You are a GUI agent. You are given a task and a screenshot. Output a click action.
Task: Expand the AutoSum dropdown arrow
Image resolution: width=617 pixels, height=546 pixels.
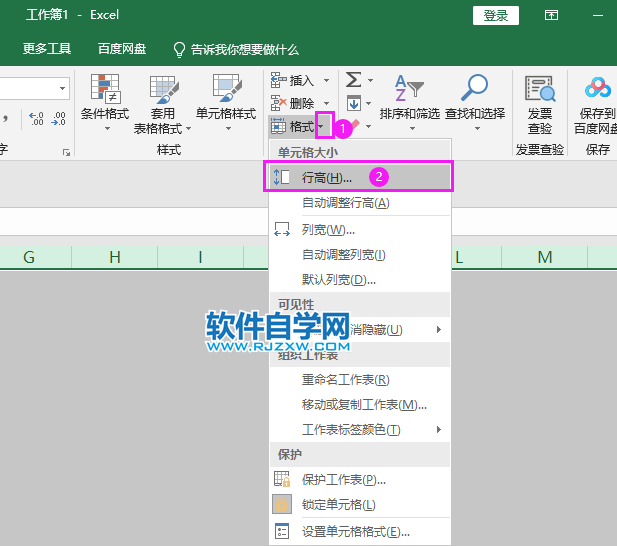point(370,80)
